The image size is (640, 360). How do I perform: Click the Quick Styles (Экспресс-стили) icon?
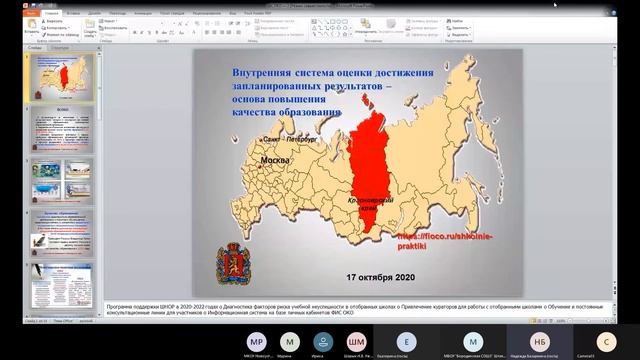(391, 24)
